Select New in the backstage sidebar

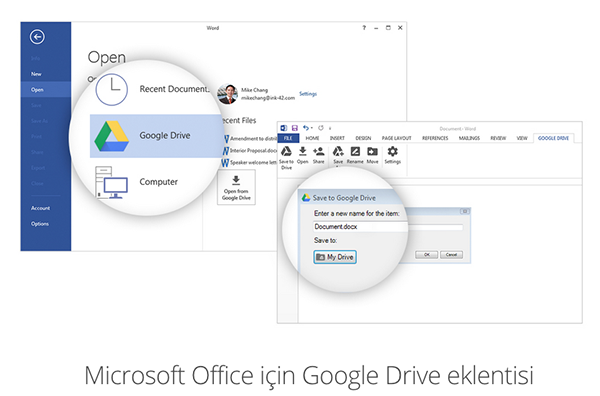[x=36, y=74]
